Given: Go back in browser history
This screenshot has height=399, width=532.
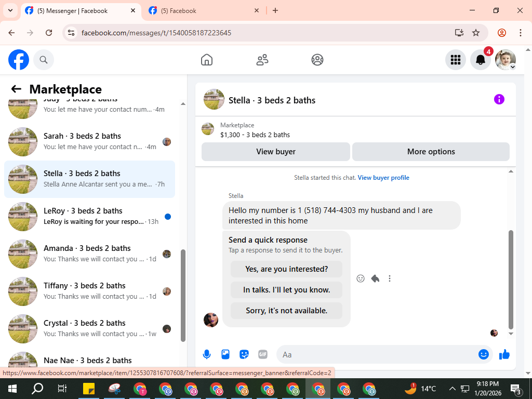Looking at the screenshot, I should coord(11,33).
